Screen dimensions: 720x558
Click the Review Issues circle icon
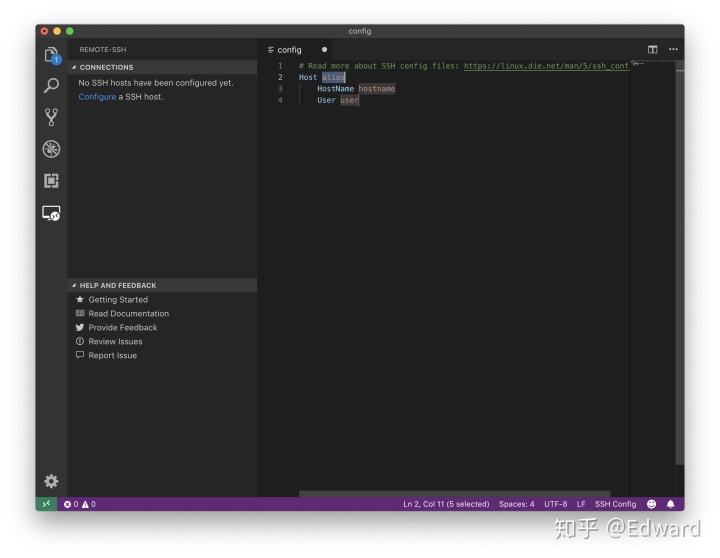(80, 341)
